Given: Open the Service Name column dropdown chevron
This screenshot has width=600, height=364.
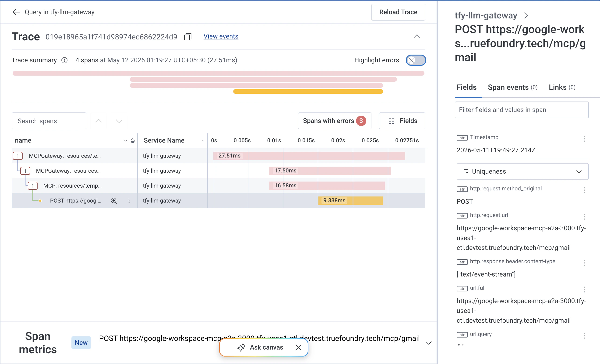Looking at the screenshot, I should coord(203,140).
